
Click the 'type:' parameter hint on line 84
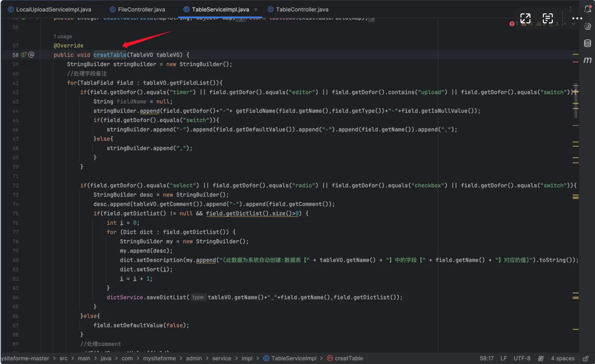click(x=198, y=297)
